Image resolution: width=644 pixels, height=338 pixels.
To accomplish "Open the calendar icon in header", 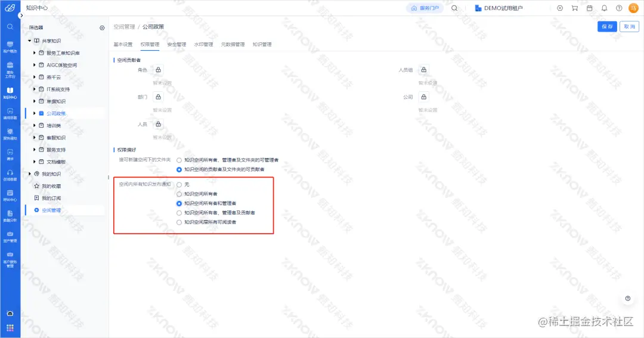I will pos(589,8).
